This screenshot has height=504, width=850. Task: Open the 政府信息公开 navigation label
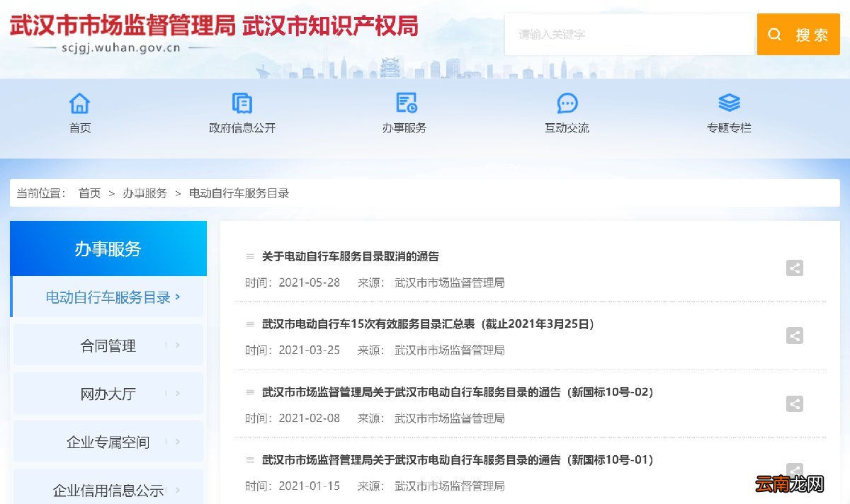coord(242,128)
